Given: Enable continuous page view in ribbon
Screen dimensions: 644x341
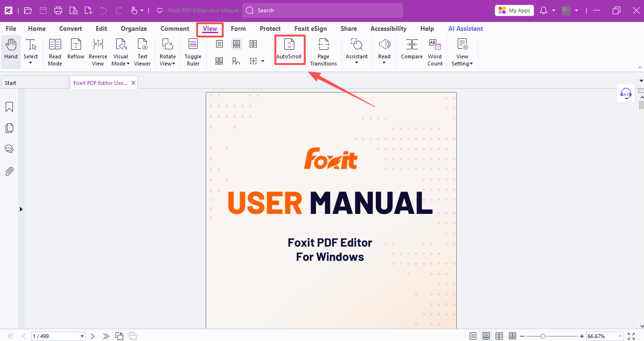Looking at the screenshot, I should point(236,44).
